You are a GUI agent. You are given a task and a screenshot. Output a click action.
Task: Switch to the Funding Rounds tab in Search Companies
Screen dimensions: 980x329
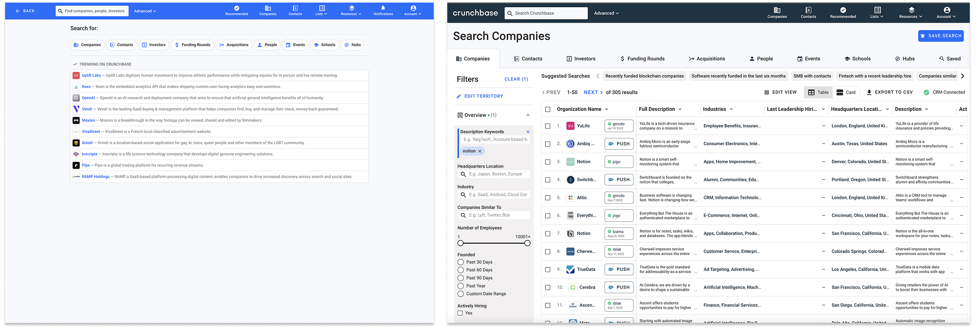(x=642, y=59)
